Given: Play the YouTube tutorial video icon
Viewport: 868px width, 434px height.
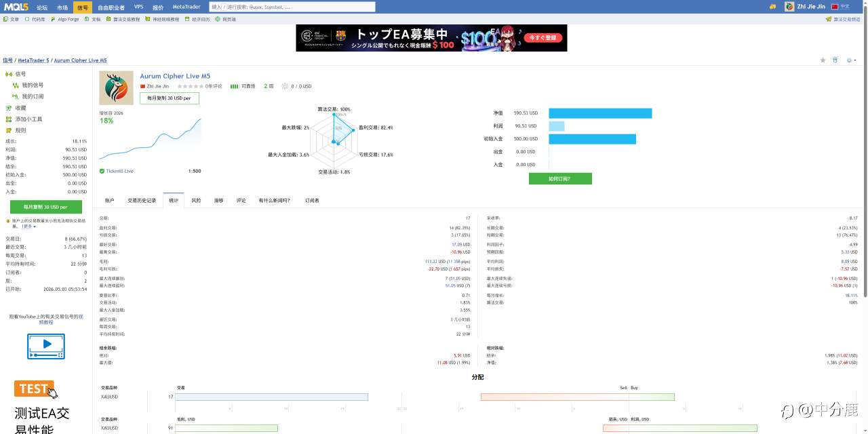Looking at the screenshot, I should [x=46, y=346].
